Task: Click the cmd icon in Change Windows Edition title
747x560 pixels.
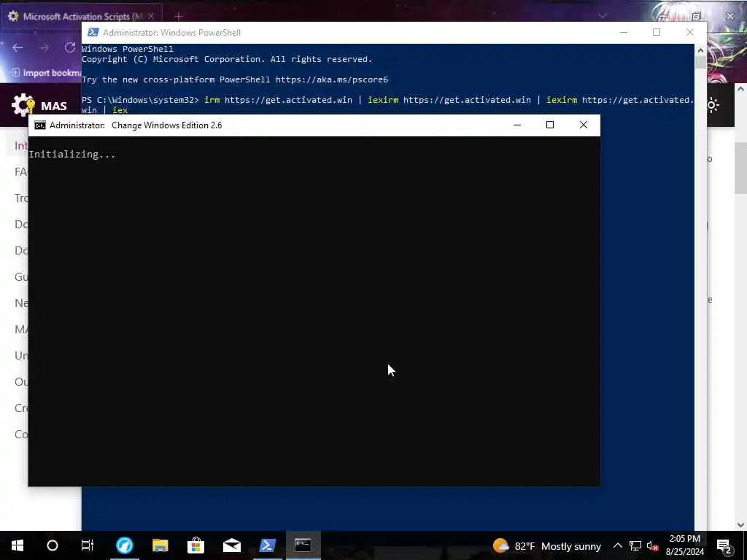Action: click(x=40, y=125)
